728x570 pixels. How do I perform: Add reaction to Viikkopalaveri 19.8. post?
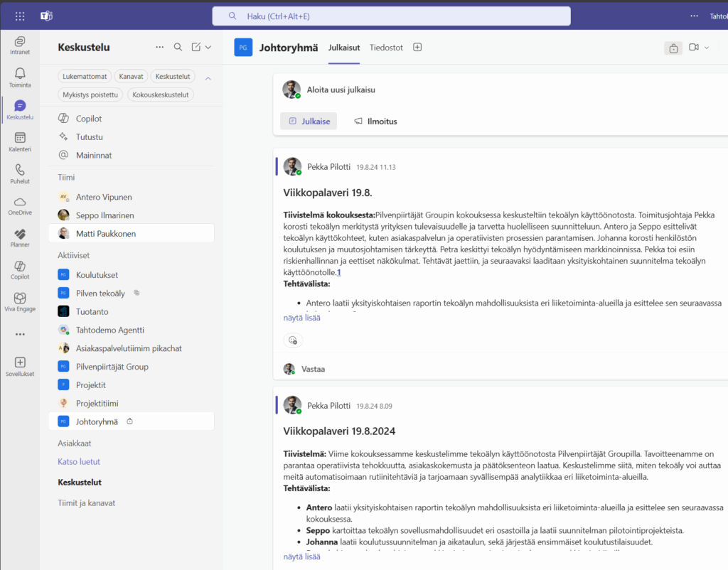pos(293,340)
